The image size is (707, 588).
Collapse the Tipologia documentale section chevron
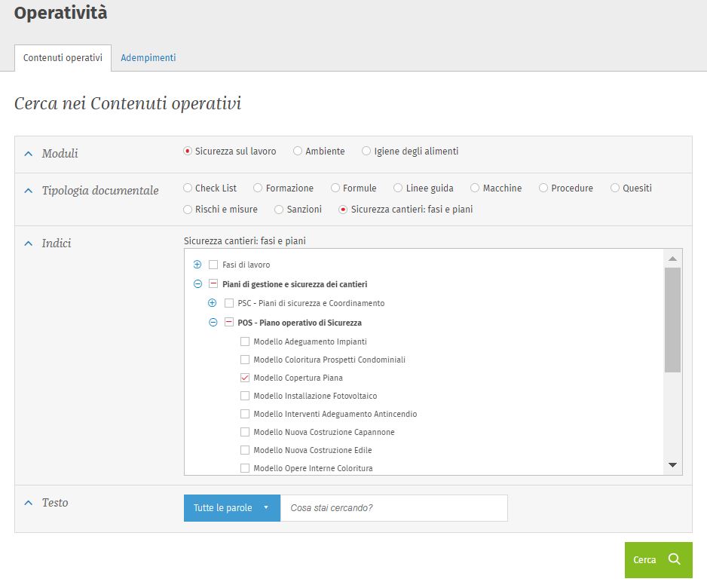click(29, 191)
